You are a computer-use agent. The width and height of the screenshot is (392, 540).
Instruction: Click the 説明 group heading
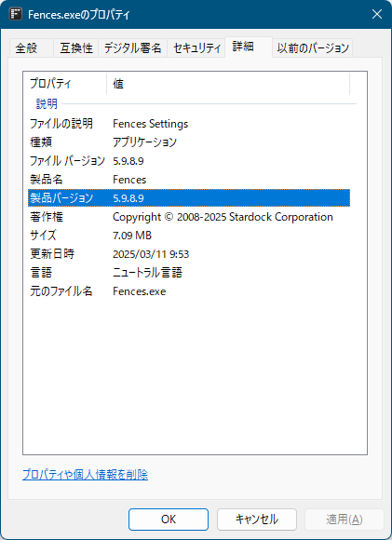coord(47,103)
